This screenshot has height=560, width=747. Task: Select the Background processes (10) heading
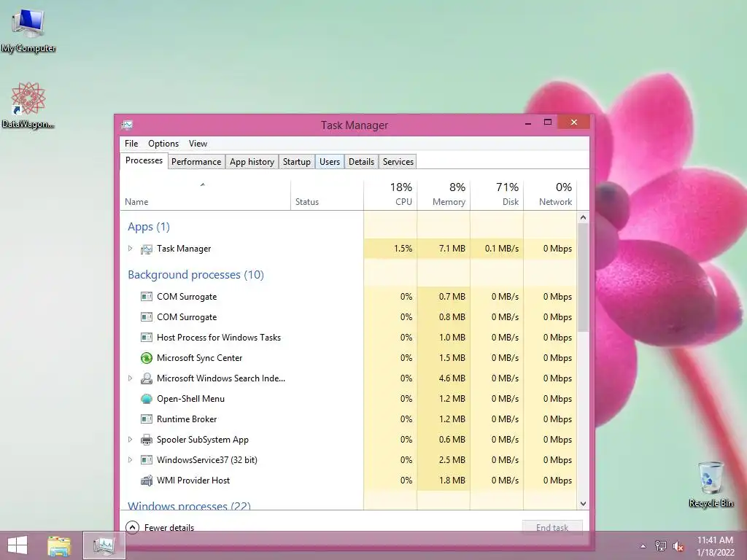pyautogui.click(x=196, y=275)
